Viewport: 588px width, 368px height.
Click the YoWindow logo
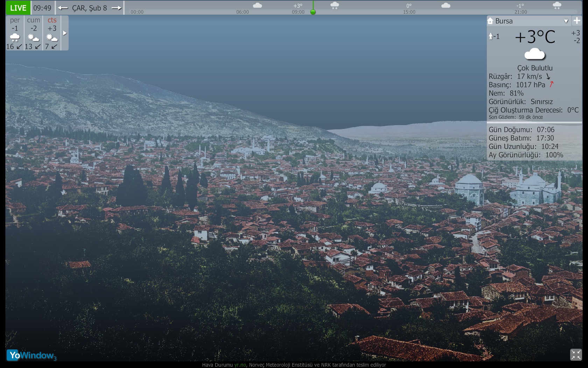(31, 355)
